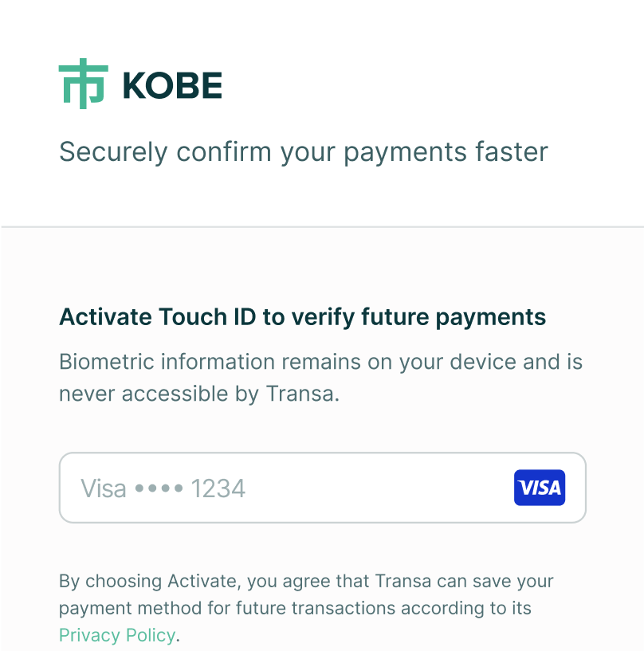644x651 pixels.
Task: Click the KOBE wordmark text
Action: [172, 85]
